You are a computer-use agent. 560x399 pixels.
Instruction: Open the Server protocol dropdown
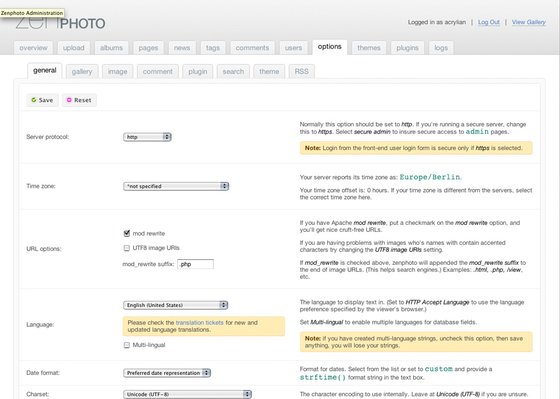tap(147, 137)
